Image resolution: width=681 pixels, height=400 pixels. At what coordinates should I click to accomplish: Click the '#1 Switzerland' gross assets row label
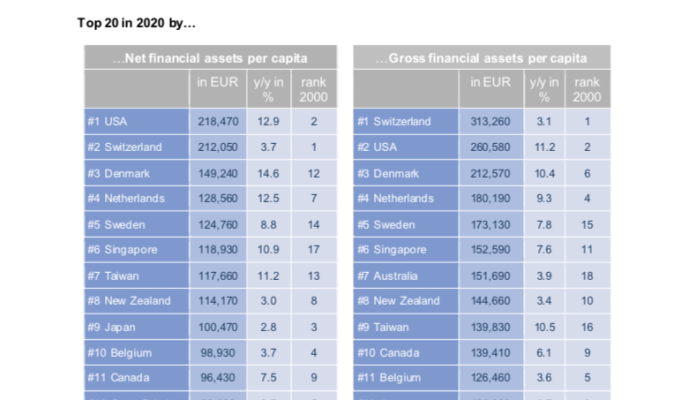point(406,121)
